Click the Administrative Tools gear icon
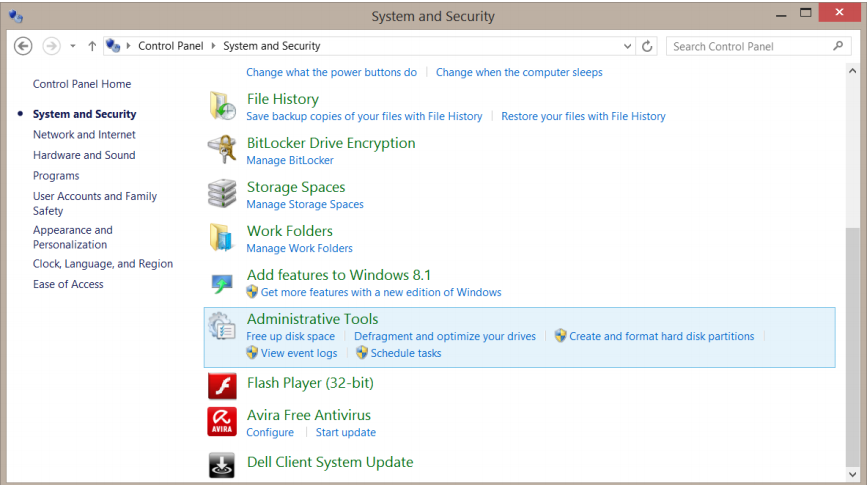The height and width of the screenshot is (485, 867). click(222, 326)
